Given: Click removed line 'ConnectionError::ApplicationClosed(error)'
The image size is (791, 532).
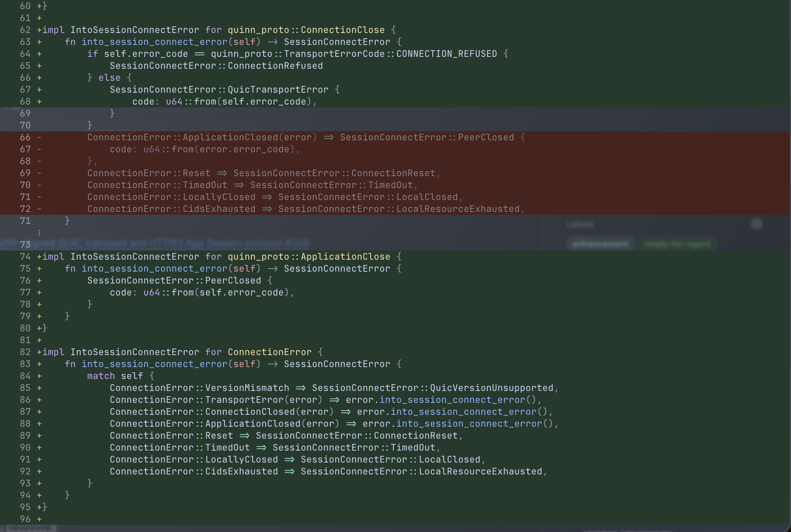Looking at the screenshot, I should click(x=202, y=137).
